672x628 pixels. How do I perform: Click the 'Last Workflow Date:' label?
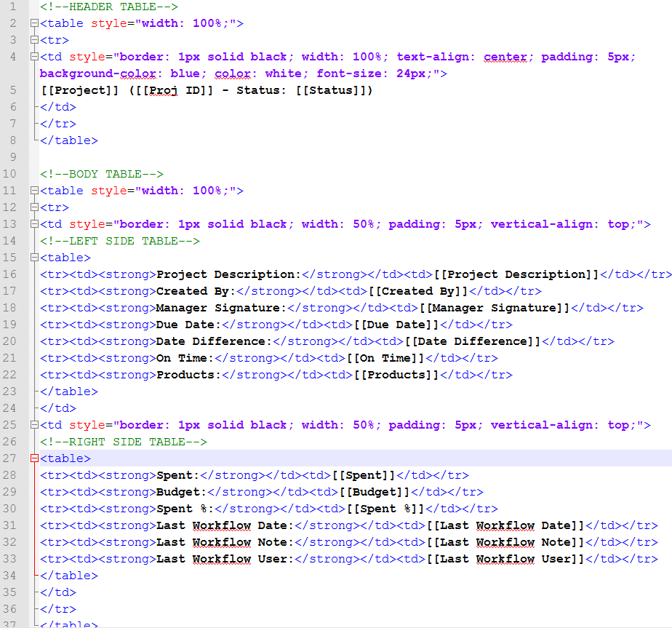click(x=225, y=525)
